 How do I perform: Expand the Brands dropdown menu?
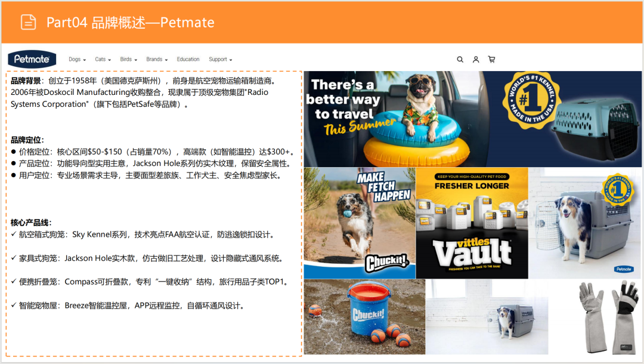click(x=157, y=60)
